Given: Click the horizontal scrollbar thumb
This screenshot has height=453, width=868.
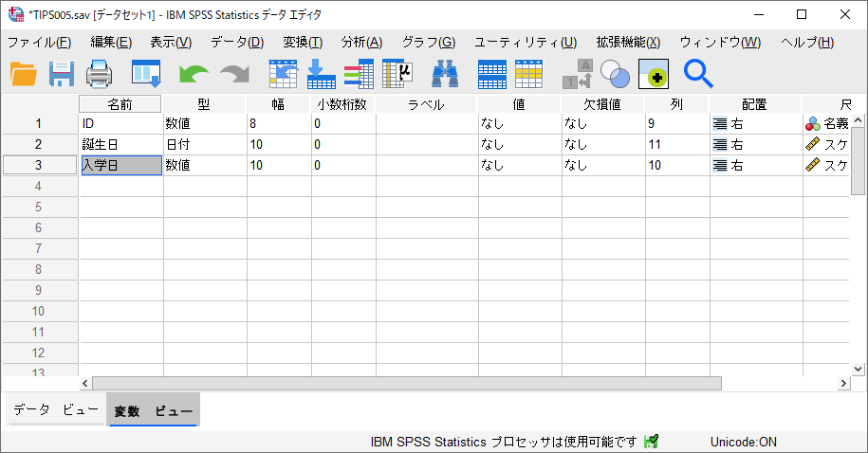Looking at the screenshot, I should point(407,383).
